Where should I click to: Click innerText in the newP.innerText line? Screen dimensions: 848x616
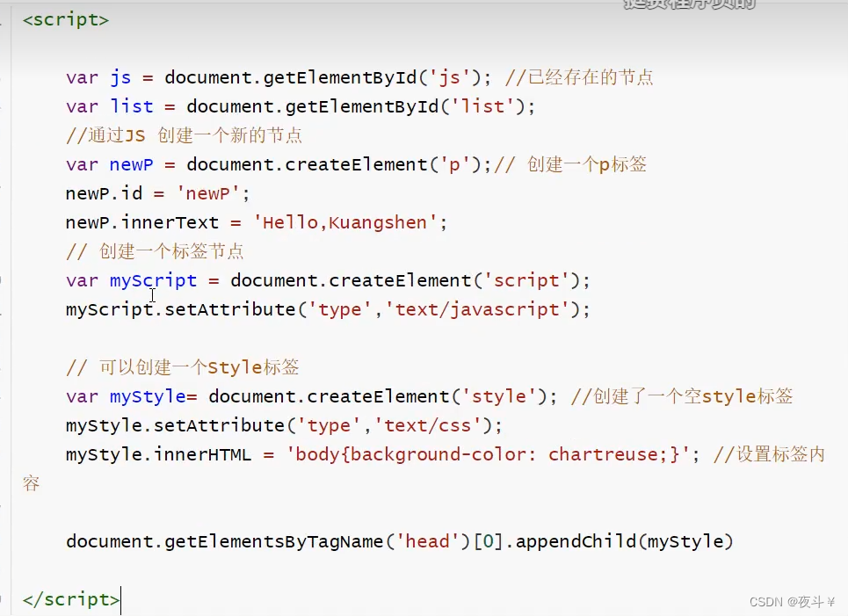[x=170, y=222]
